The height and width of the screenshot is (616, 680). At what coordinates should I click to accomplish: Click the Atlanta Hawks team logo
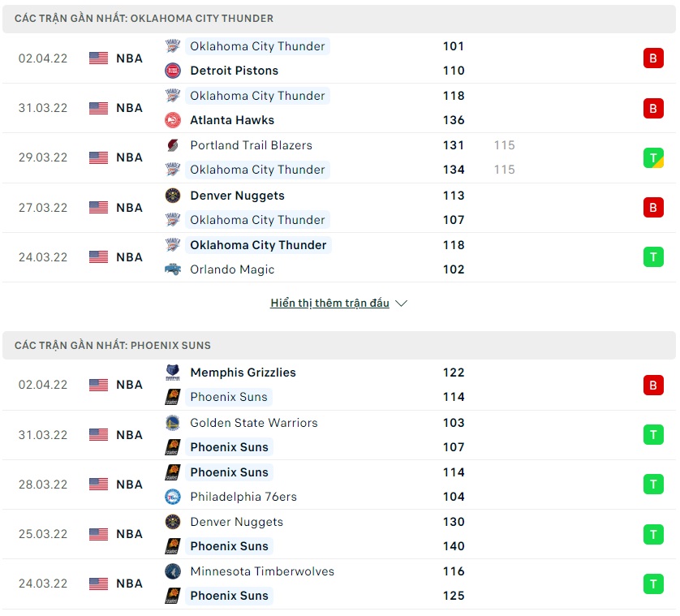pyautogui.click(x=172, y=120)
